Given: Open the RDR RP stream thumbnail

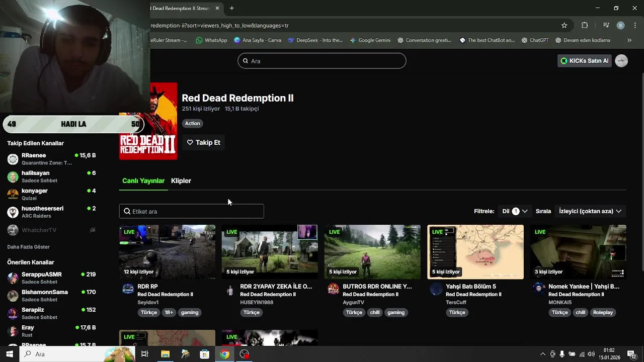Looking at the screenshot, I should click(x=167, y=252).
